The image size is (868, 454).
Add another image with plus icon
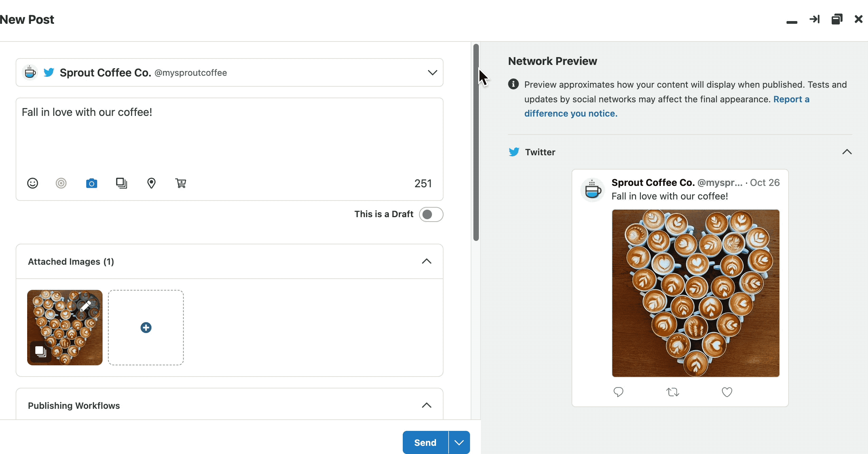click(146, 328)
